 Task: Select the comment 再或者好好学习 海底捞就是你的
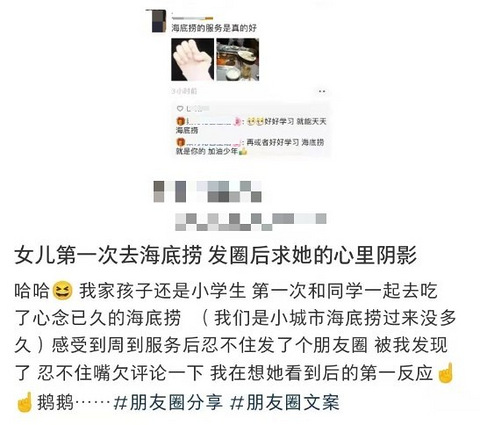(x=250, y=147)
